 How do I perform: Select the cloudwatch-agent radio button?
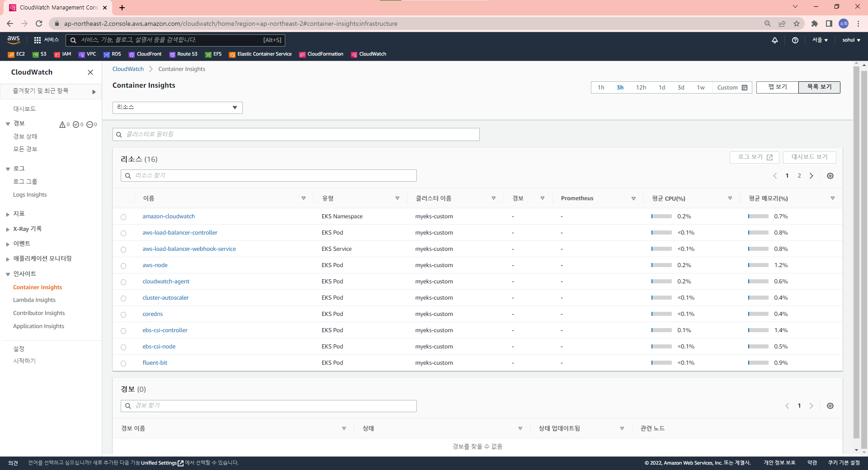click(123, 282)
